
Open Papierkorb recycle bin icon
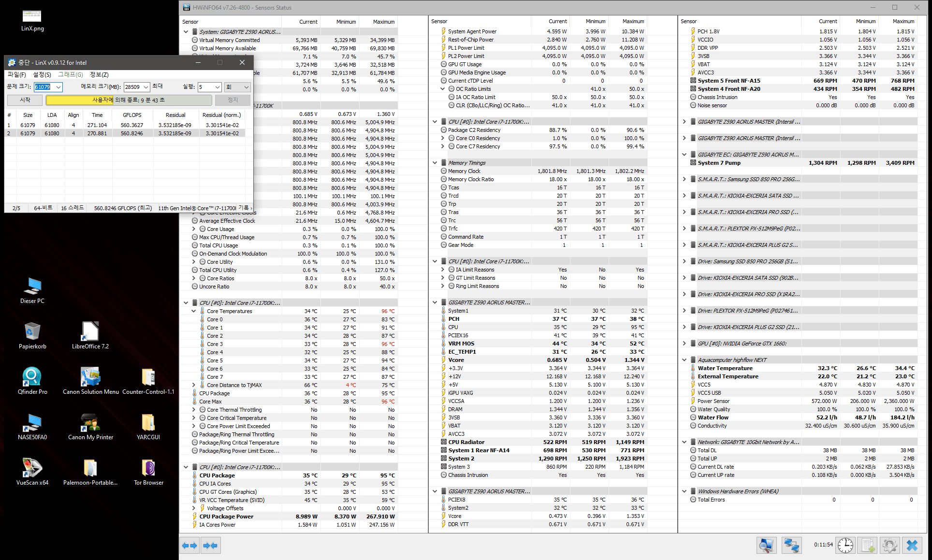[x=32, y=336]
